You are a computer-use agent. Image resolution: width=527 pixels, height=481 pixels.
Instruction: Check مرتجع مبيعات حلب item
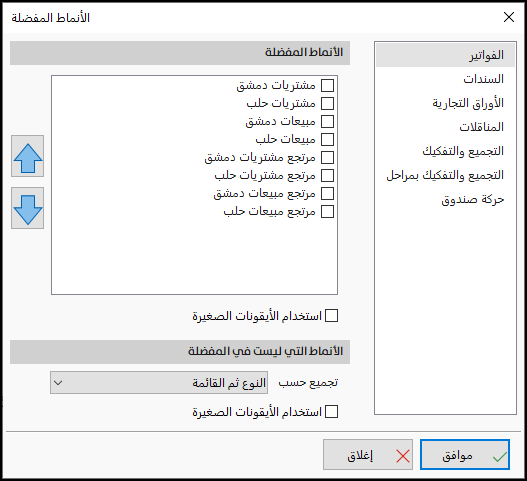(x=327, y=212)
